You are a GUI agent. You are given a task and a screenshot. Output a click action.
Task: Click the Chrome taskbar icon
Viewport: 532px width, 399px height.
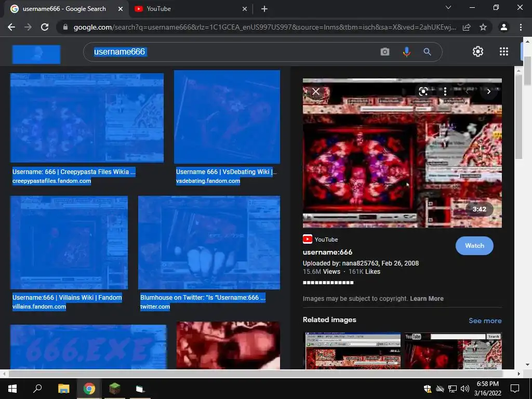point(89,389)
